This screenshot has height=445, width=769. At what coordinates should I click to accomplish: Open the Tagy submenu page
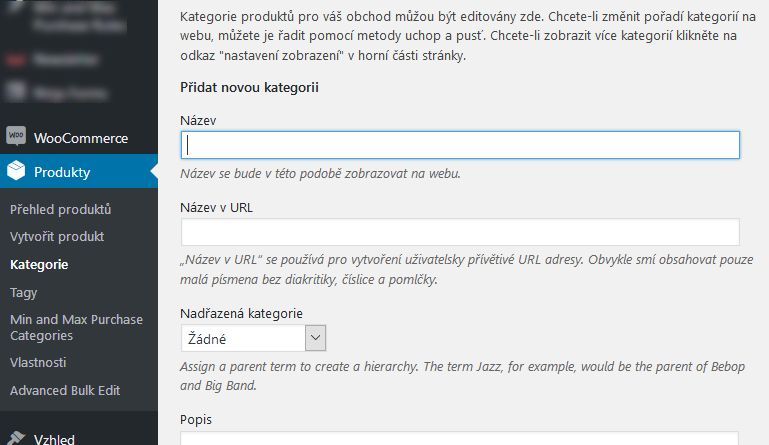24,293
